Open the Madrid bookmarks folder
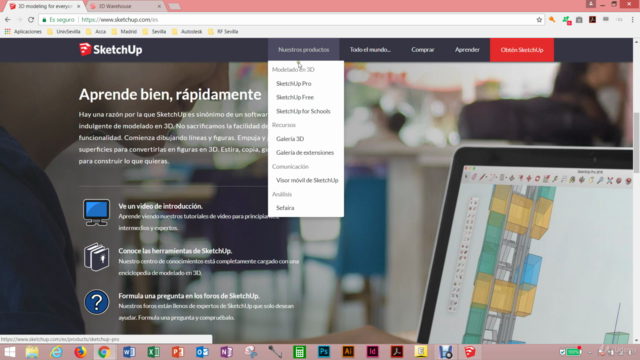This screenshot has height=360, width=640. pos(124,31)
